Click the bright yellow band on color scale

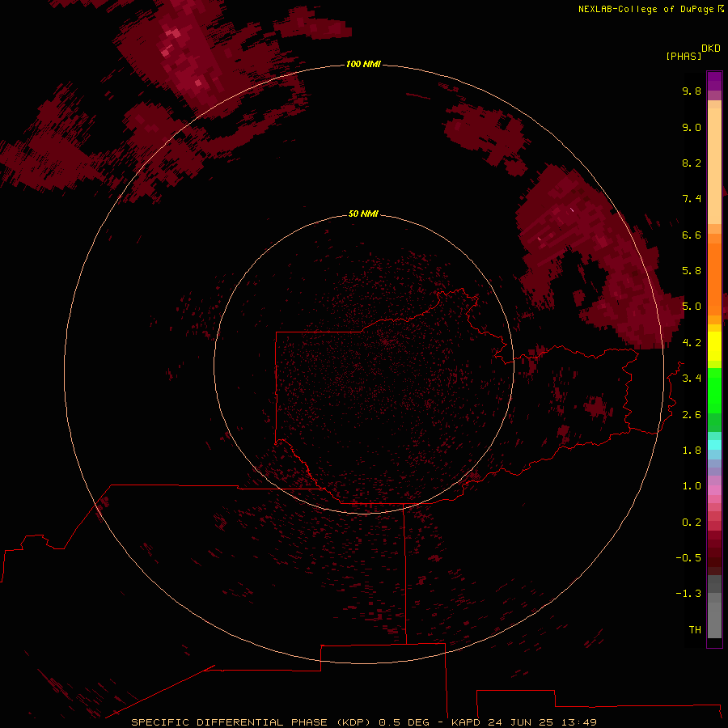pyautogui.click(x=714, y=346)
